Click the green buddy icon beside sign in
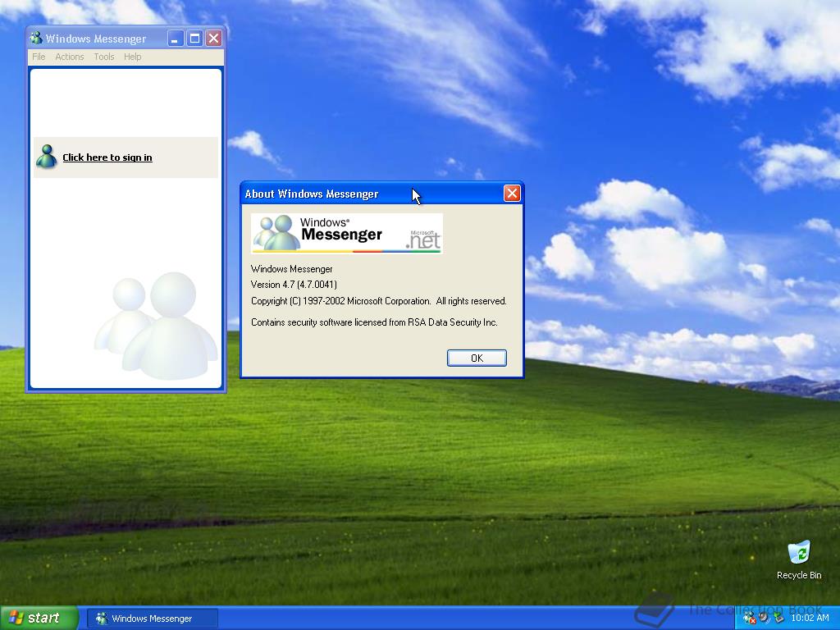 (47, 157)
